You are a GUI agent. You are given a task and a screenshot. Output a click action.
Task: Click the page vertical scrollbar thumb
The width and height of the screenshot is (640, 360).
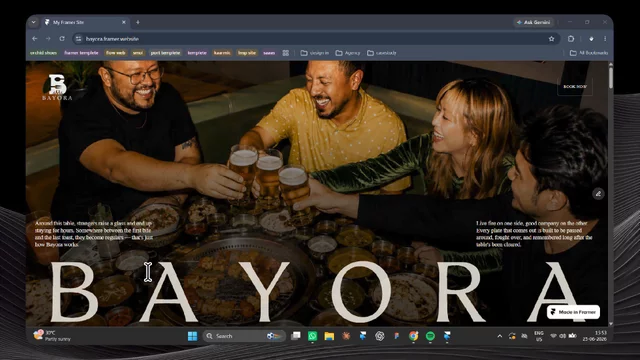click(611, 78)
